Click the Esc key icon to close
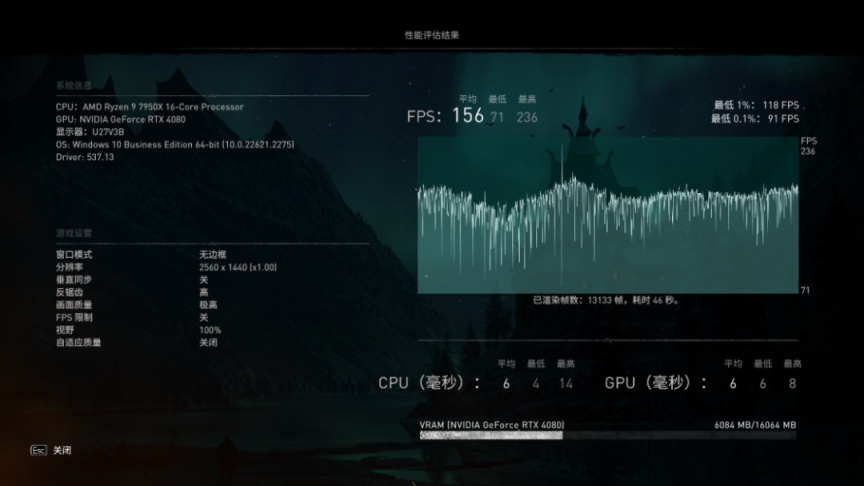This screenshot has width=864, height=486. point(38,451)
